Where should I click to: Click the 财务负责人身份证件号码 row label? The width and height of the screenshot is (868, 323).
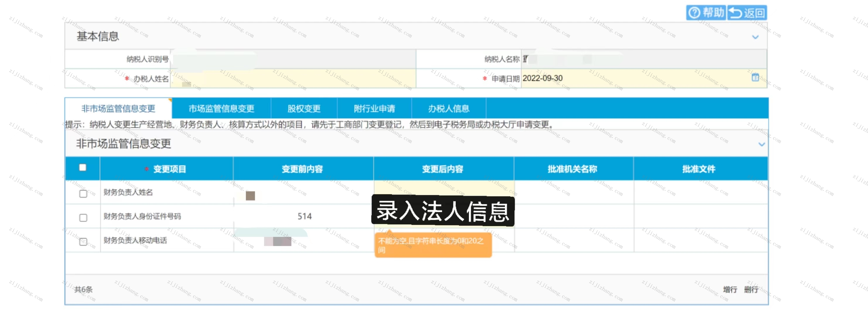point(142,217)
